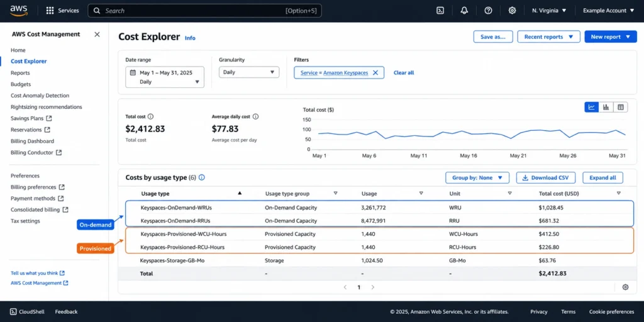Open the New report dropdown

click(x=611, y=36)
